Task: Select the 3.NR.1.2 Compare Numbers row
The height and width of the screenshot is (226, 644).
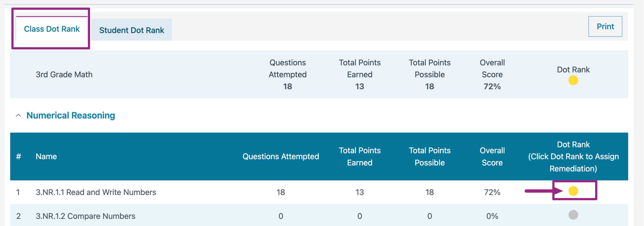Action: pyautogui.click(x=85, y=216)
